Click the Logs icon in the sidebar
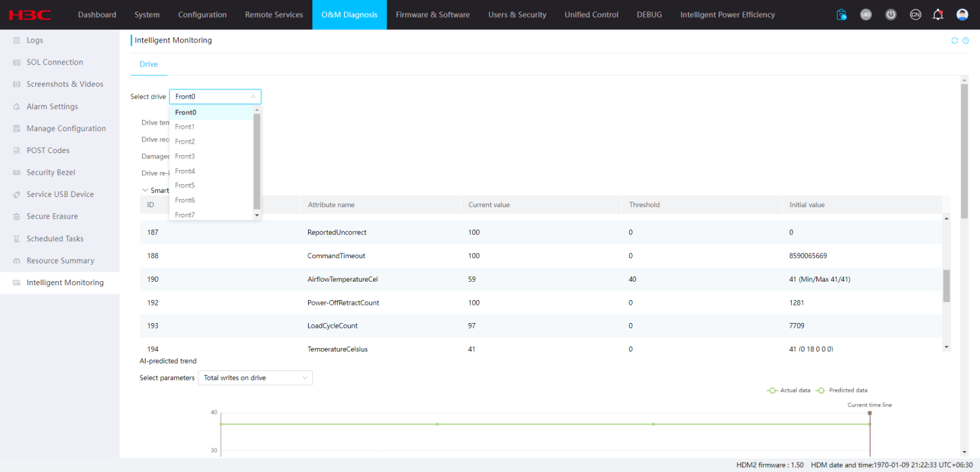Screen dimensions: 980x472 coord(17,41)
